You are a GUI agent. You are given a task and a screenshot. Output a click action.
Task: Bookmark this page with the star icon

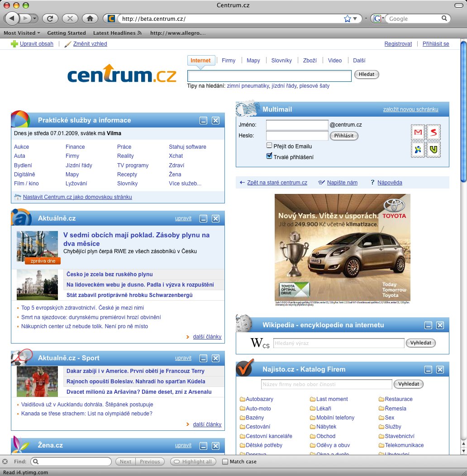click(347, 19)
